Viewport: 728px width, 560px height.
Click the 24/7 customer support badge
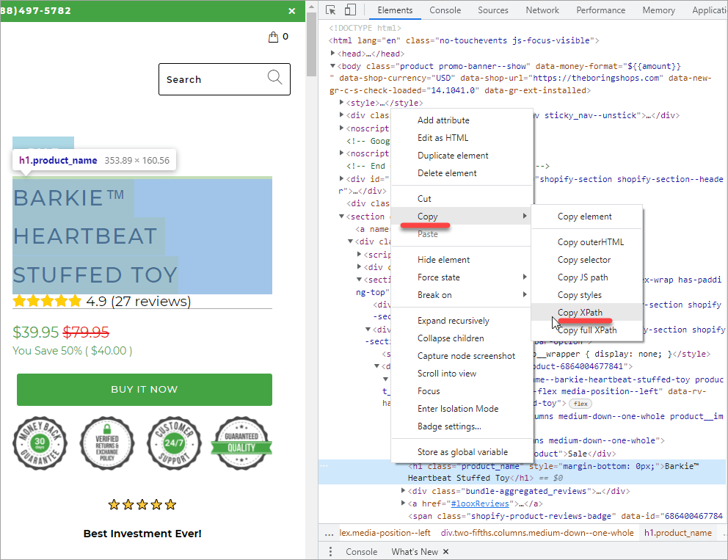174,443
